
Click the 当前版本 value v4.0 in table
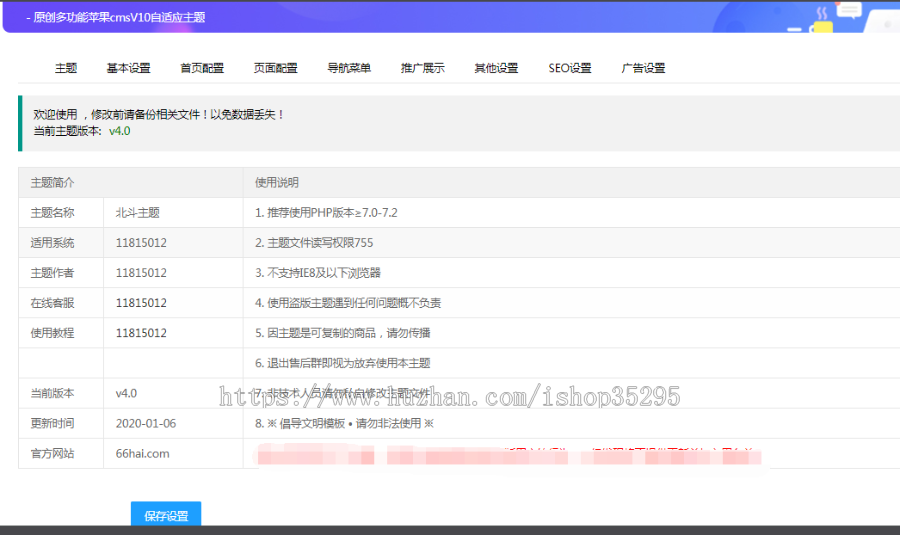coord(126,393)
